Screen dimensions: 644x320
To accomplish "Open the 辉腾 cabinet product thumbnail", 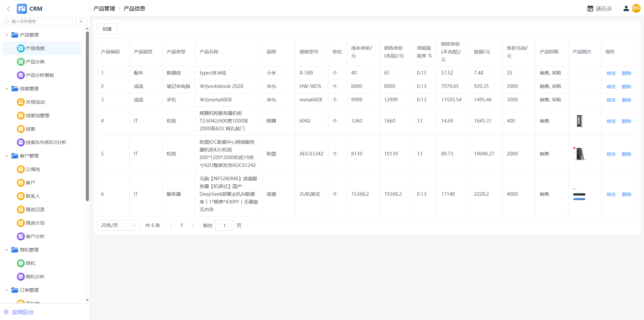I will coord(579,121).
